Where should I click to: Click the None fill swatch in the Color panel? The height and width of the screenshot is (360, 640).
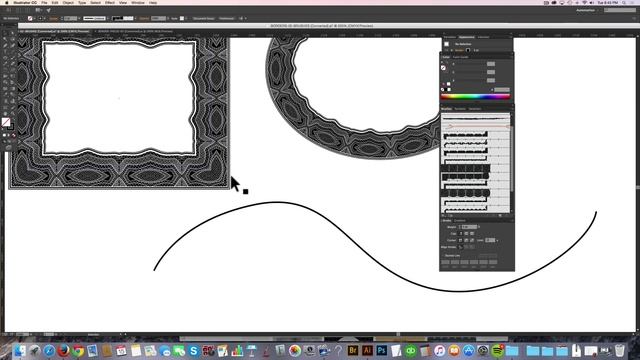click(x=444, y=68)
